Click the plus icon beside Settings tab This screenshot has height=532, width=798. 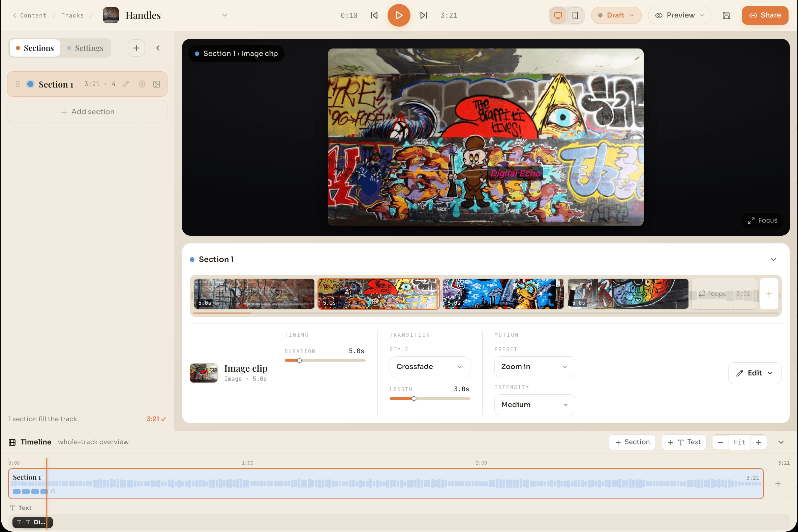click(x=136, y=48)
